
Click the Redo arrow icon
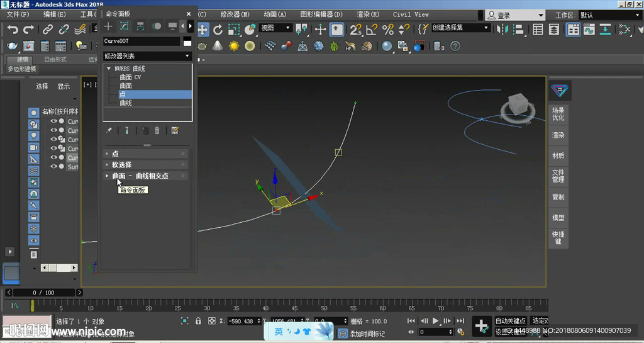(28, 30)
